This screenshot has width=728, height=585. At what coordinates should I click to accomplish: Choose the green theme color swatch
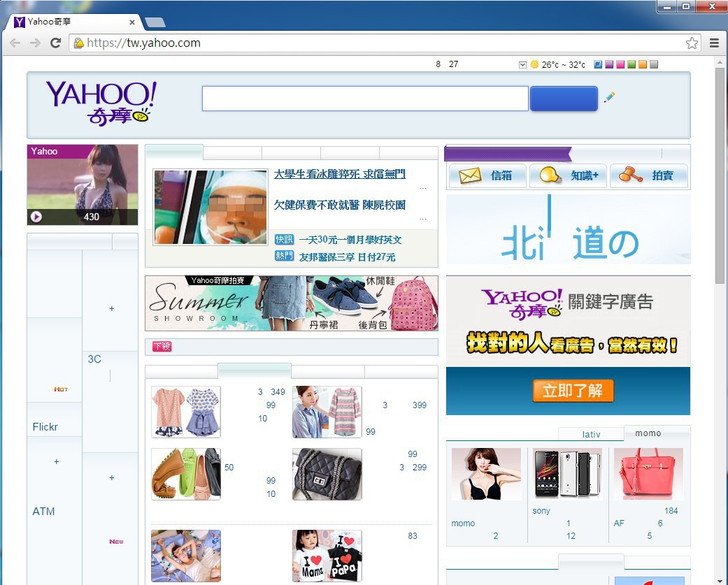[x=631, y=64]
